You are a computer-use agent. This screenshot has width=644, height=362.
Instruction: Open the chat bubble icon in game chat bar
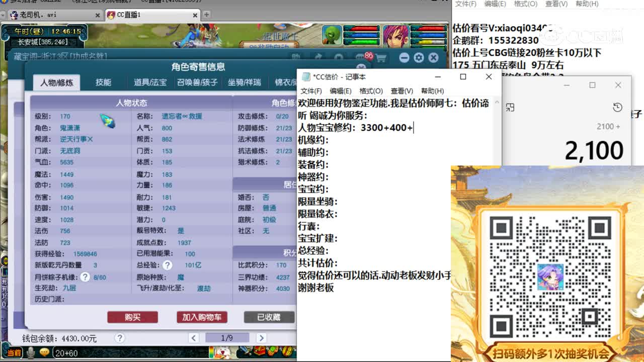tap(45, 353)
